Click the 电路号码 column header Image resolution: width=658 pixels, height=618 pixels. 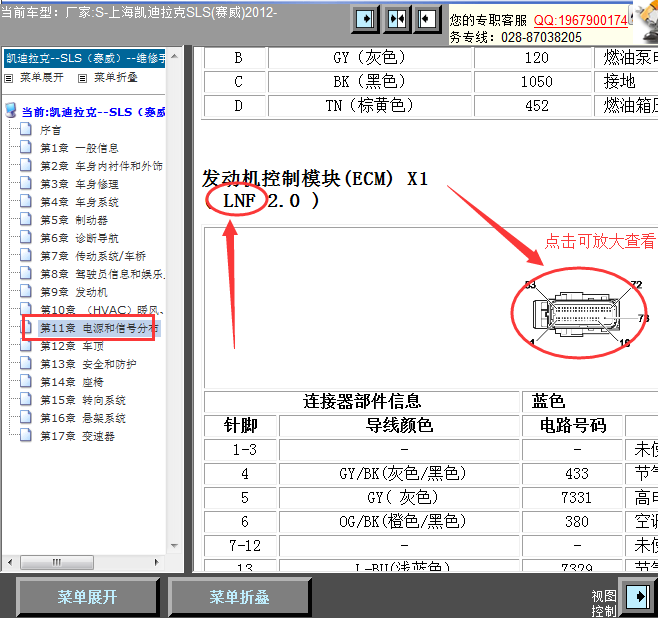[572, 426]
